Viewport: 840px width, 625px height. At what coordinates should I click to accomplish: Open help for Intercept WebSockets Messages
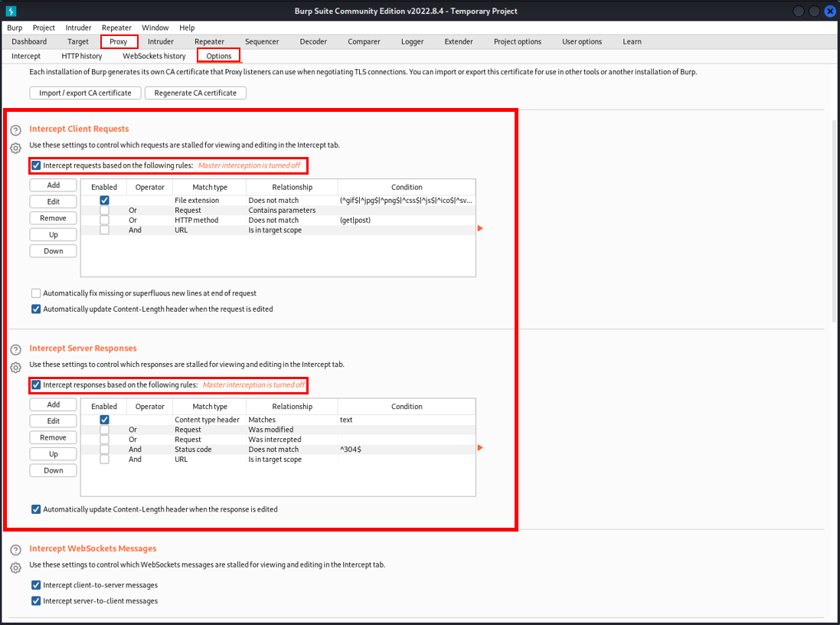coord(15,549)
